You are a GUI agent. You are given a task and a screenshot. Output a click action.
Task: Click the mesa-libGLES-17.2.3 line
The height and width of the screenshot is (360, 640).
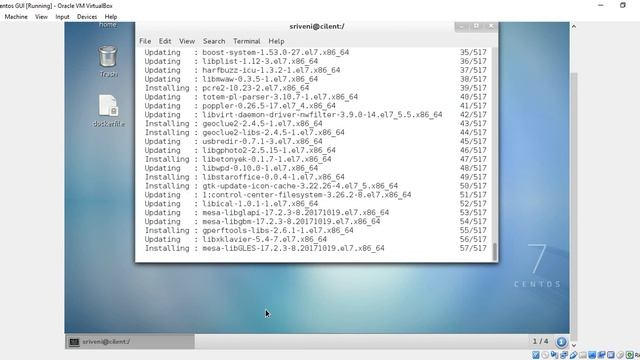[316, 248]
